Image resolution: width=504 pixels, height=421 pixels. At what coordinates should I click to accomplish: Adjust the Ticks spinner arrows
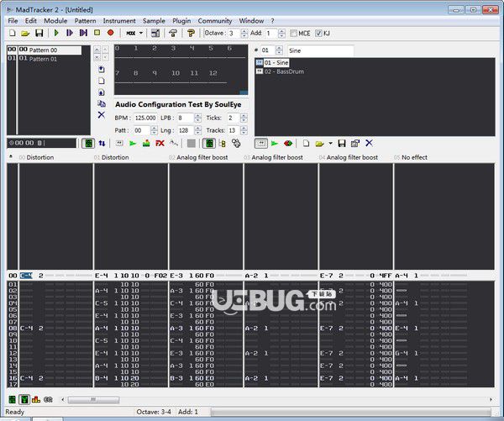tap(244, 118)
